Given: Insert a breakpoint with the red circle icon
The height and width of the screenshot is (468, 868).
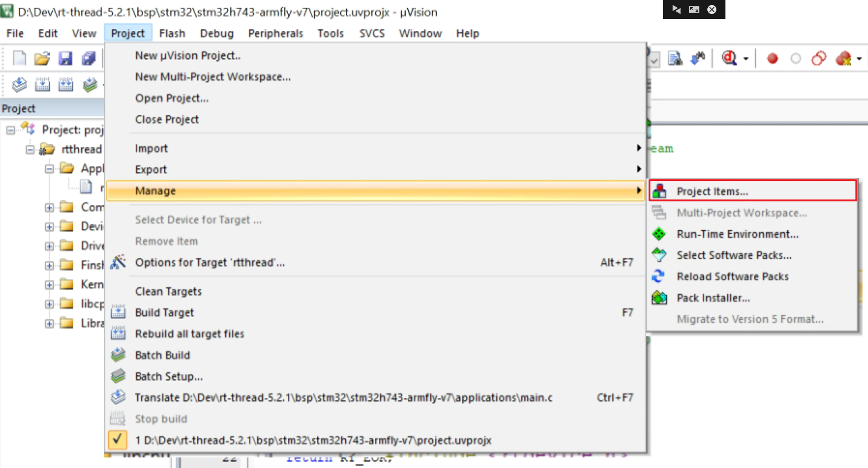Looking at the screenshot, I should [x=772, y=58].
